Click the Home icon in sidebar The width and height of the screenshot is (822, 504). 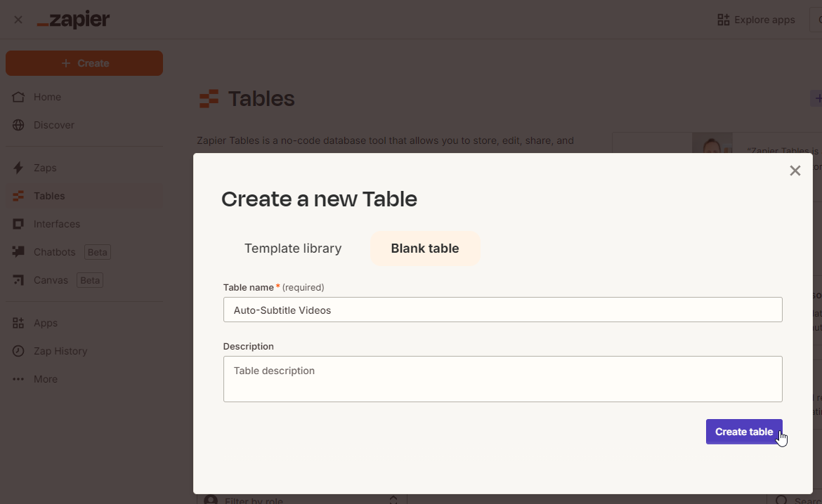19,97
